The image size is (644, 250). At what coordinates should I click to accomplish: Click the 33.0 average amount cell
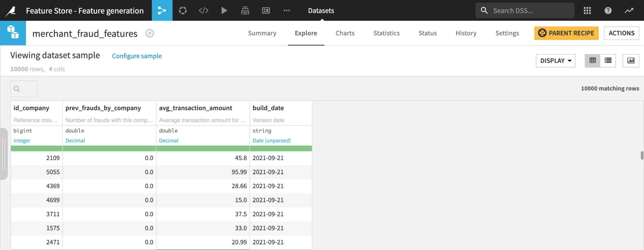(x=203, y=228)
